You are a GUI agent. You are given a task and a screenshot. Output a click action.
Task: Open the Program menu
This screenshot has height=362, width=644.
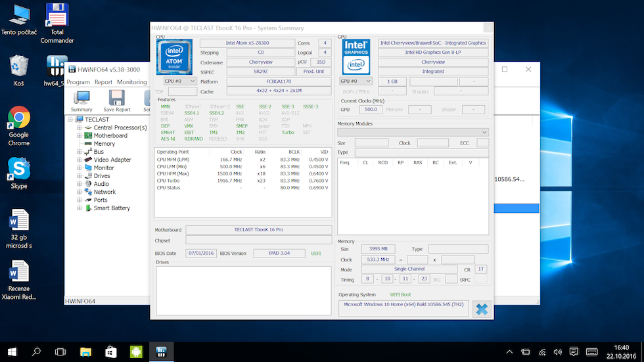click(x=78, y=82)
